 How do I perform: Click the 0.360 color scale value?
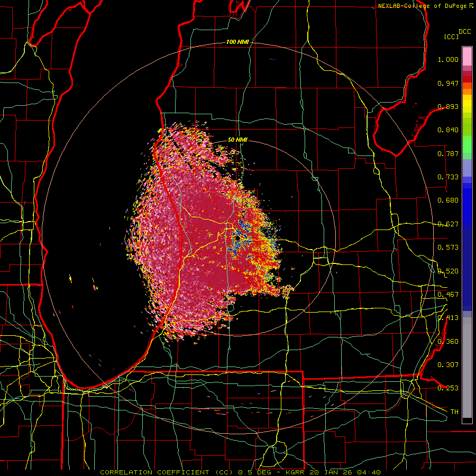pyautogui.click(x=448, y=342)
